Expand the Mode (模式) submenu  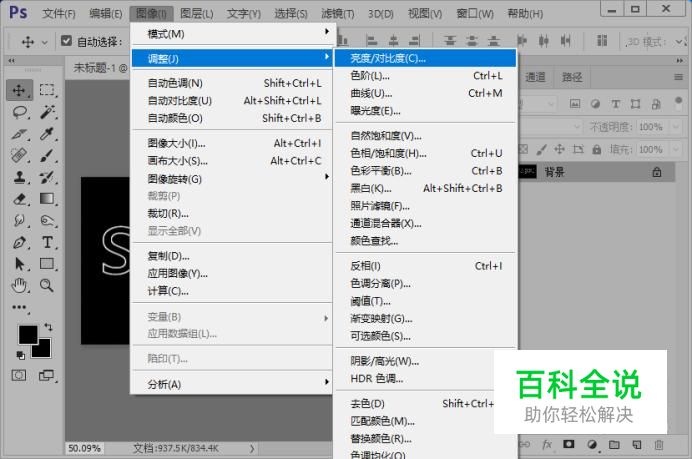(x=232, y=34)
